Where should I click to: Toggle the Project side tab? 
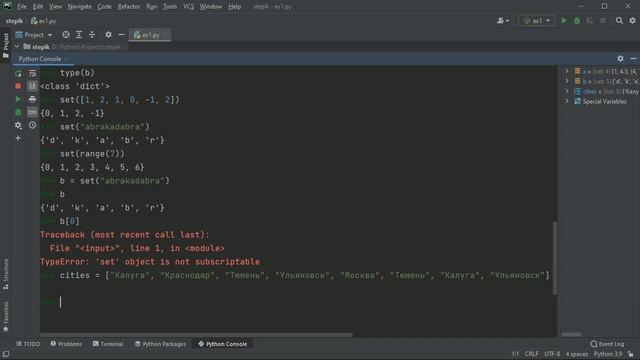pos(6,45)
